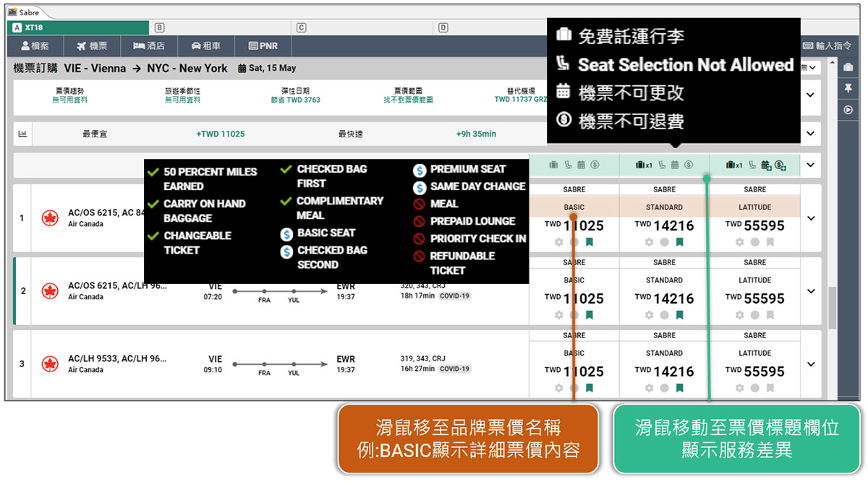The height and width of the screenshot is (482, 868).
Task: Open the 機票 menu
Action: (x=92, y=46)
